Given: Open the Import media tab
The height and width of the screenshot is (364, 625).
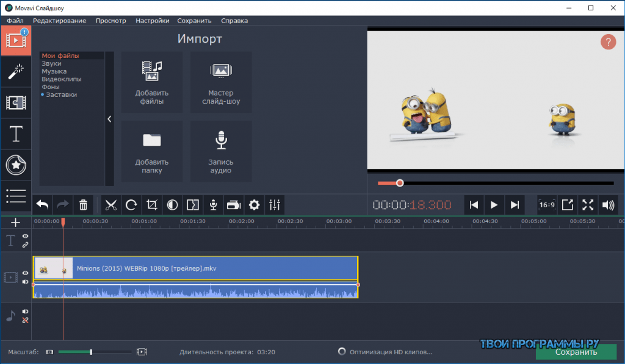Looking at the screenshot, I should [15, 40].
